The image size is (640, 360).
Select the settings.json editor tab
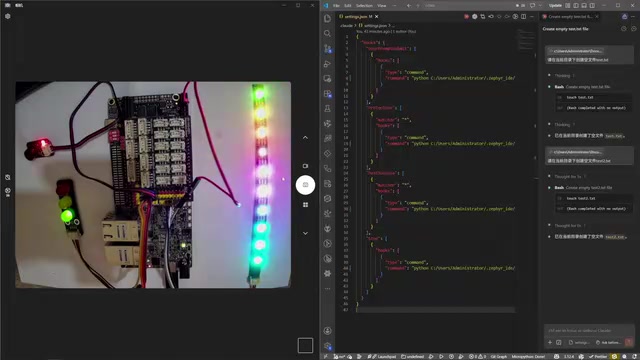pos(358,17)
